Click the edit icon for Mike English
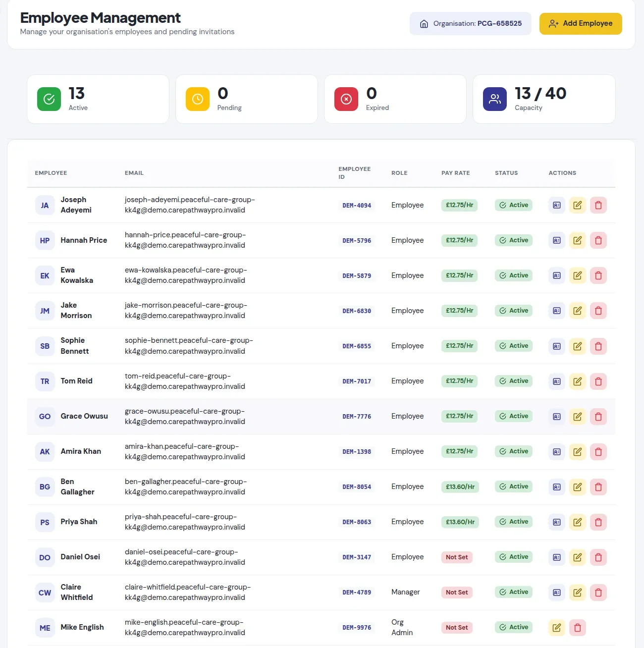The height and width of the screenshot is (648, 644). [x=557, y=628]
